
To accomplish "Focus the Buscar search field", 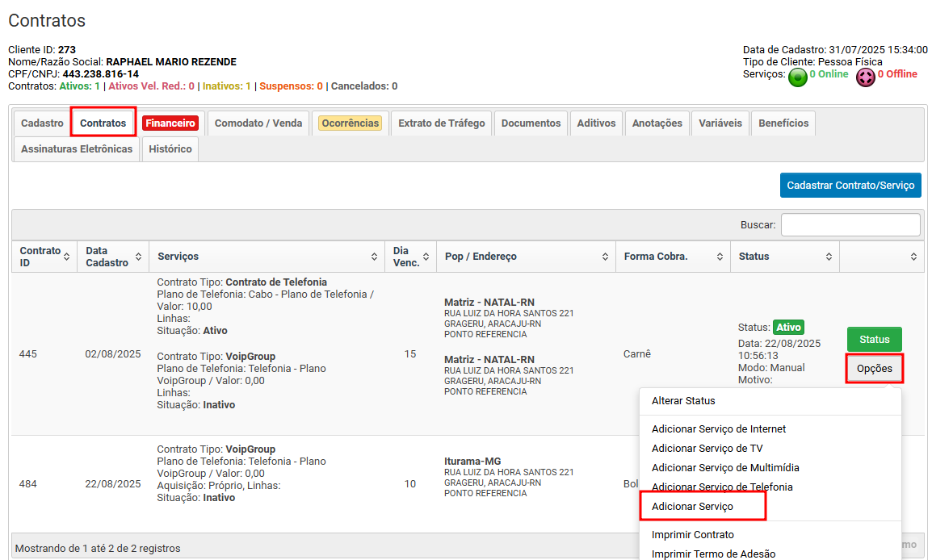I will click(850, 225).
